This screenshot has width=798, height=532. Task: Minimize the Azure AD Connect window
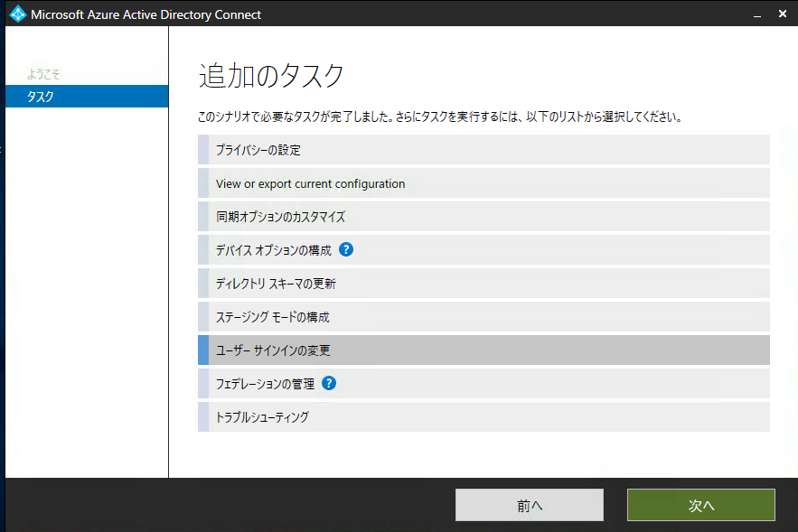pos(757,14)
